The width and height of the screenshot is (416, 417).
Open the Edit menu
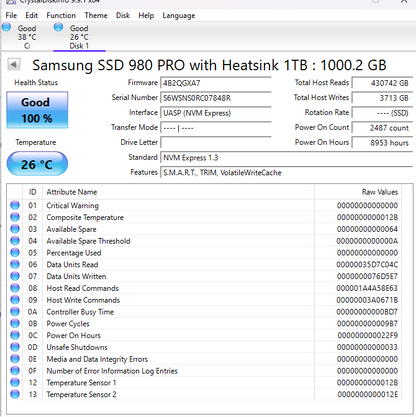(32, 15)
